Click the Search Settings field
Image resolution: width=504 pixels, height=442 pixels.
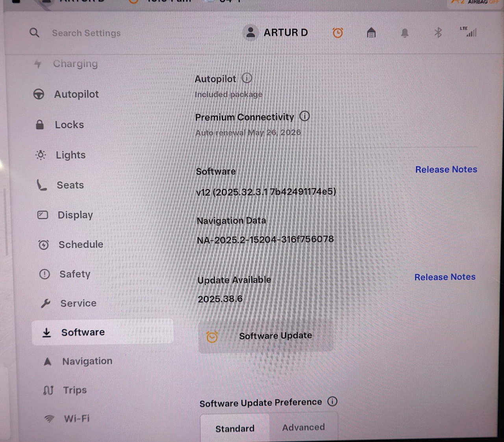point(86,33)
